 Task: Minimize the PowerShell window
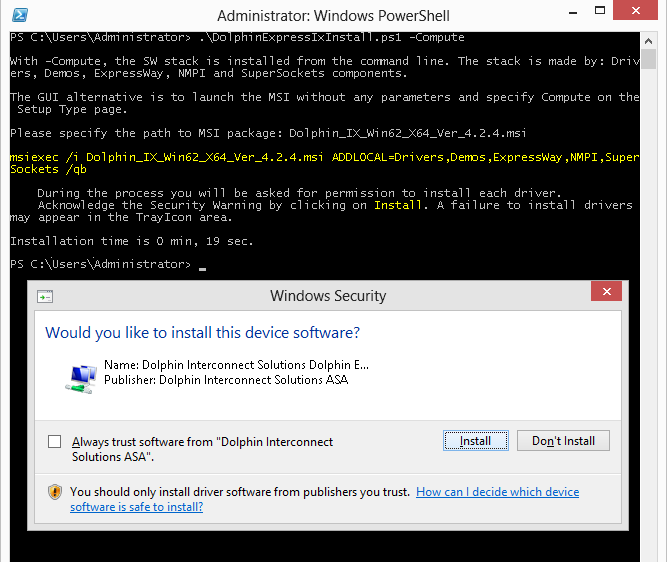tap(573, 13)
